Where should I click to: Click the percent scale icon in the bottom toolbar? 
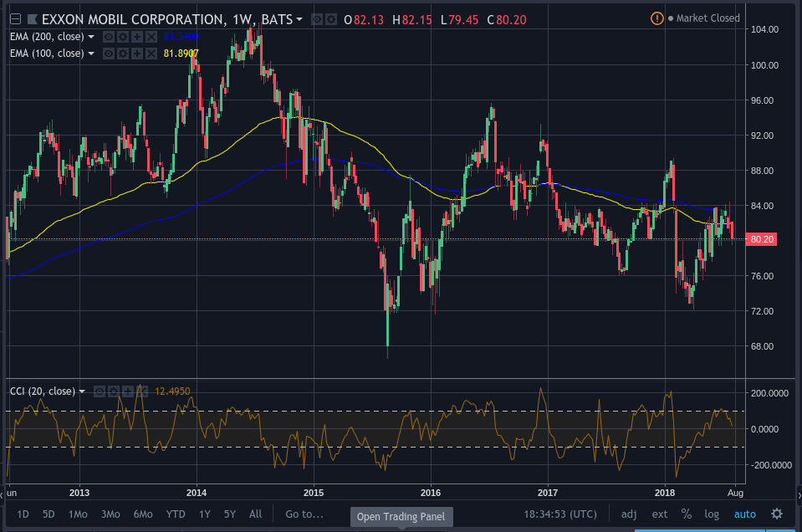[x=686, y=514]
